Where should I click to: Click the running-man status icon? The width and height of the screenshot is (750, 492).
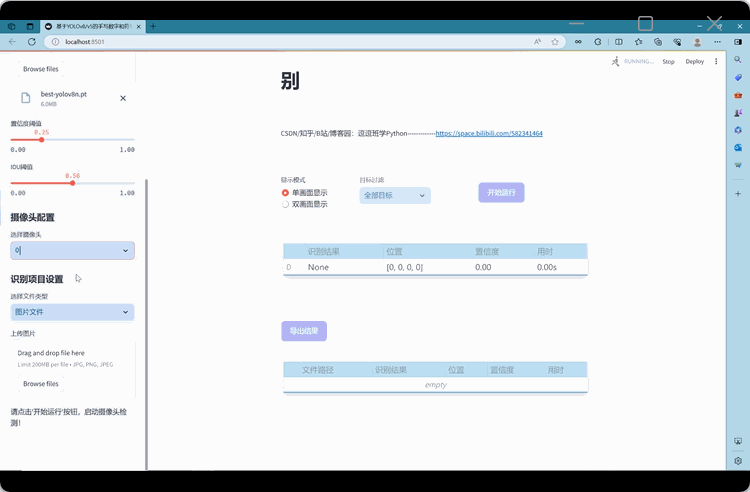coord(616,61)
